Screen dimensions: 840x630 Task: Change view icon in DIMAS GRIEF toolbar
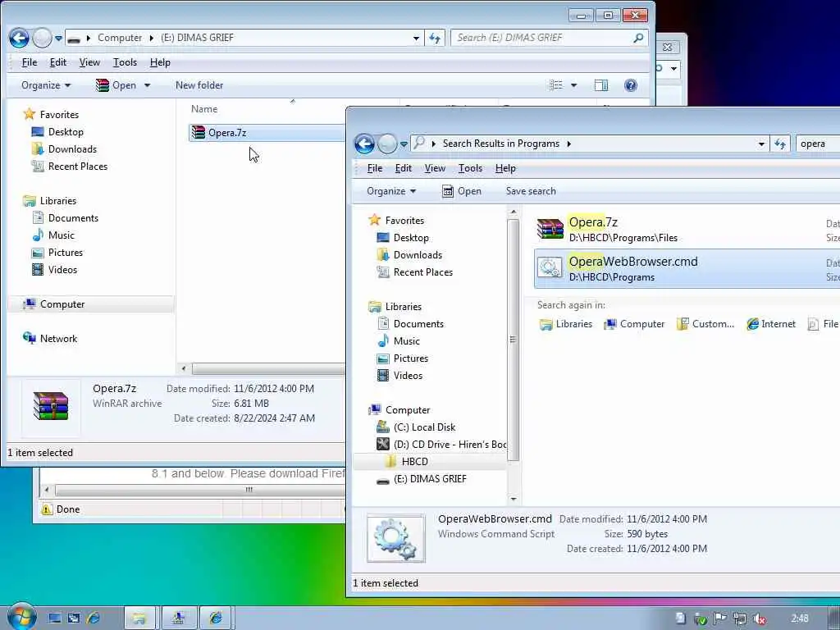(556, 85)
